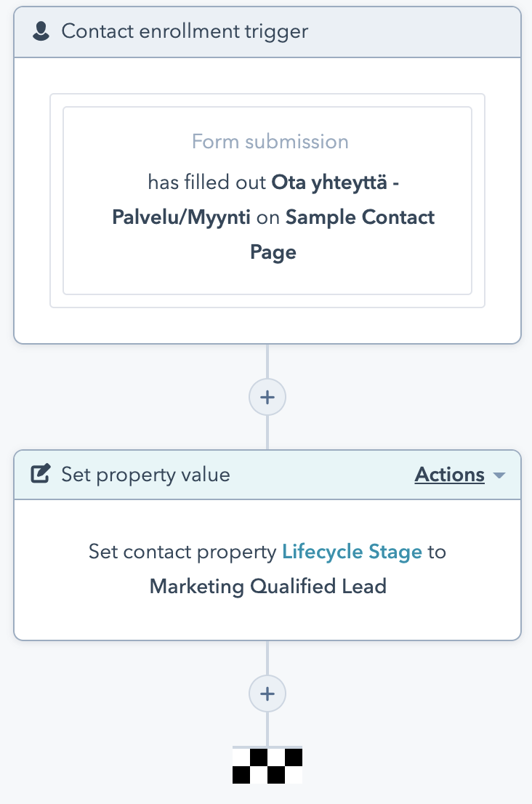532x804 pixels.
Task: Select the Set property value header title
Action: click(145, 475)
